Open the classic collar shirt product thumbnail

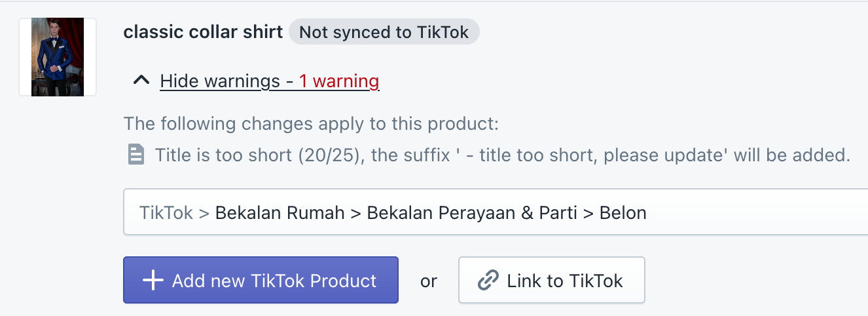58,57
